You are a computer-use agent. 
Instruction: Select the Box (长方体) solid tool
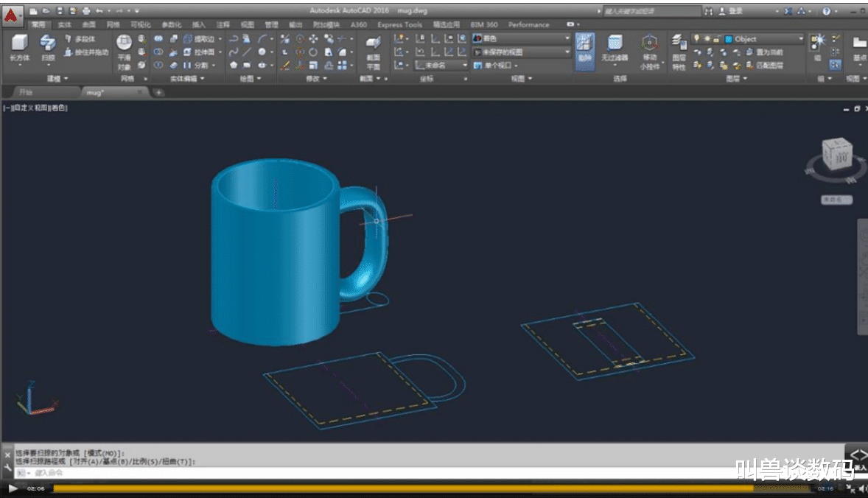[19, 44]
